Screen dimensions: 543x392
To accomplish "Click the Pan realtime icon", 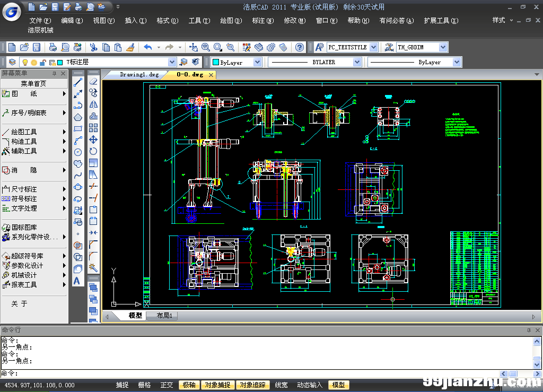I will tap(193, 47).
